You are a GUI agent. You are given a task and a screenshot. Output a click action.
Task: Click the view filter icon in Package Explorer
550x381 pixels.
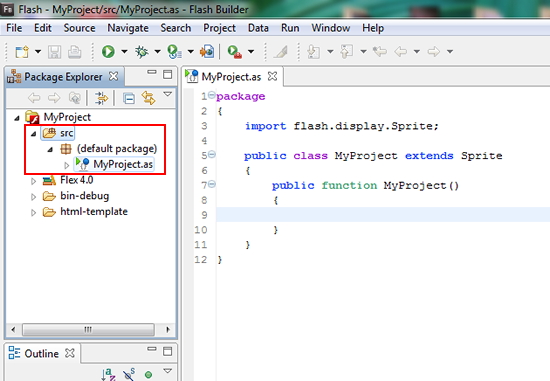pos(101,98)
